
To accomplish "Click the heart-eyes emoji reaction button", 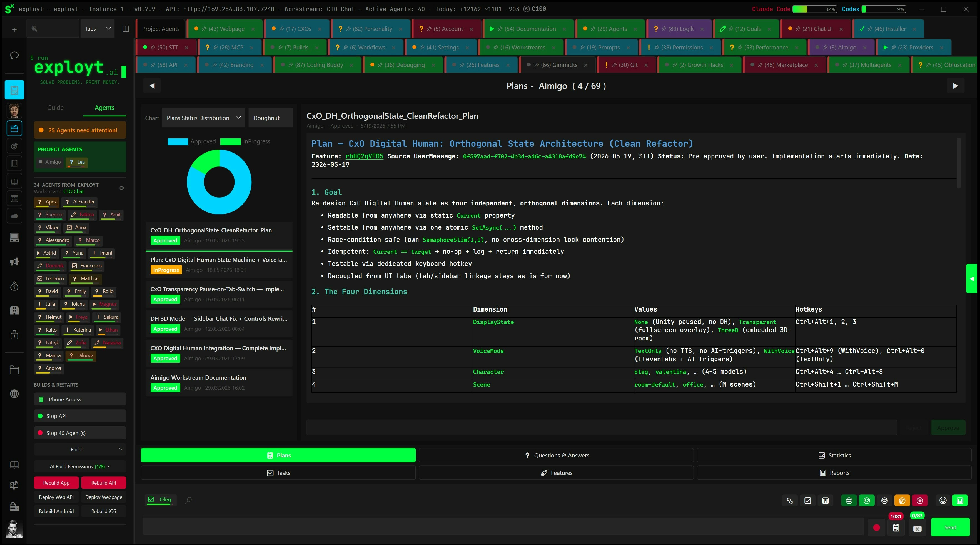I will coord(849,501).
